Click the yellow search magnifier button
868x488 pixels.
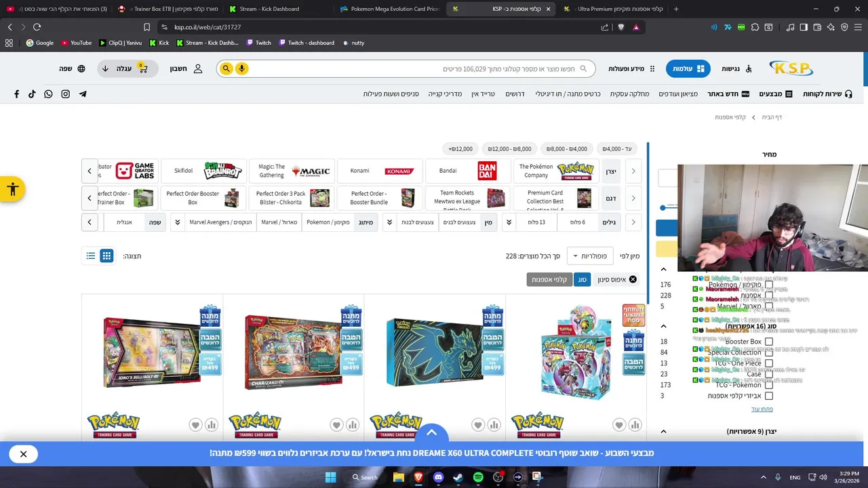[226, 68]
